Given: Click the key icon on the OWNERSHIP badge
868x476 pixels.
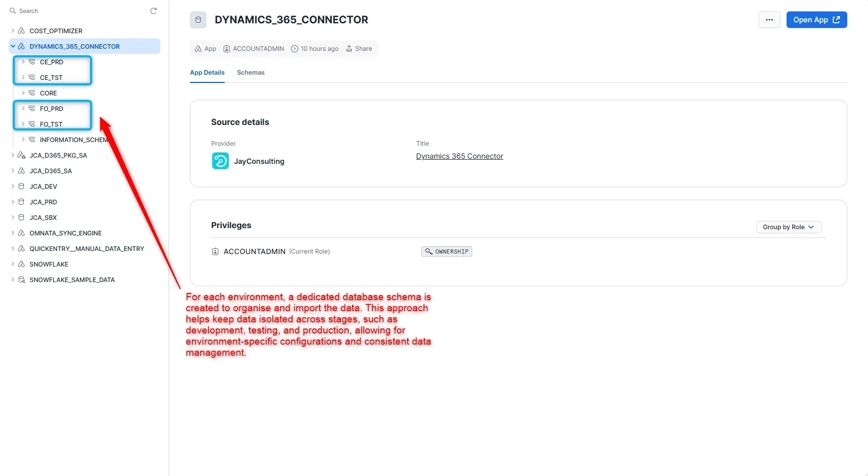Looking at the screenshot, I should point(429,252).
